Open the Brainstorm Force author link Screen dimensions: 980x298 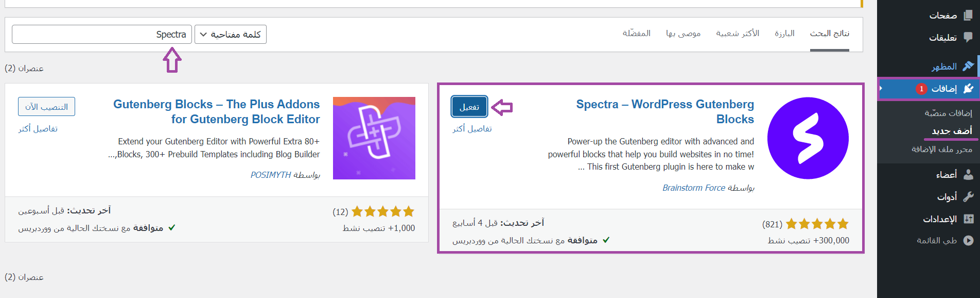pyautogui.click(x=694, y=188)
